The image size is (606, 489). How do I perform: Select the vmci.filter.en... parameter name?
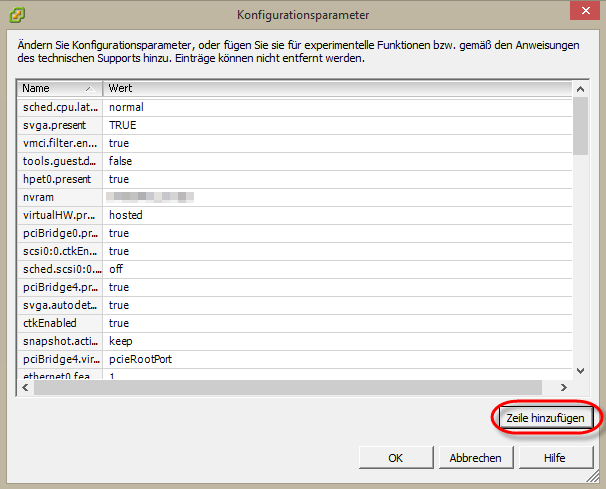60,143
